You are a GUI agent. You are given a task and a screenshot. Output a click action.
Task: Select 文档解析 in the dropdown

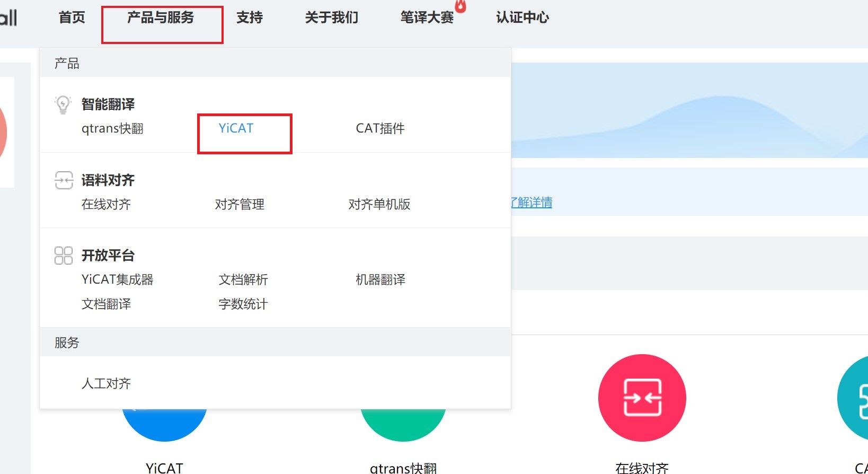(243, 279)
